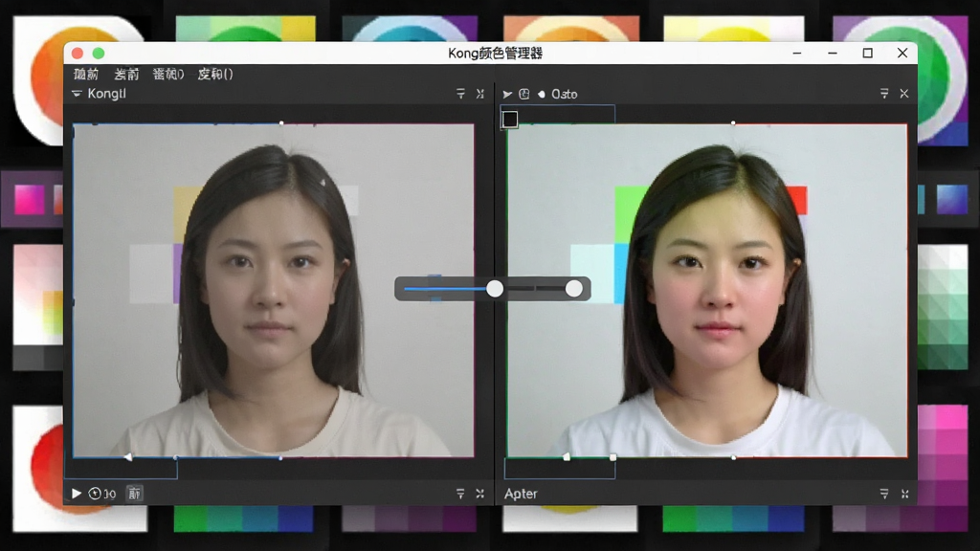980x551 pixels.
Task: Click the rounded square icon beside Oato
Action: click(524, 94)
